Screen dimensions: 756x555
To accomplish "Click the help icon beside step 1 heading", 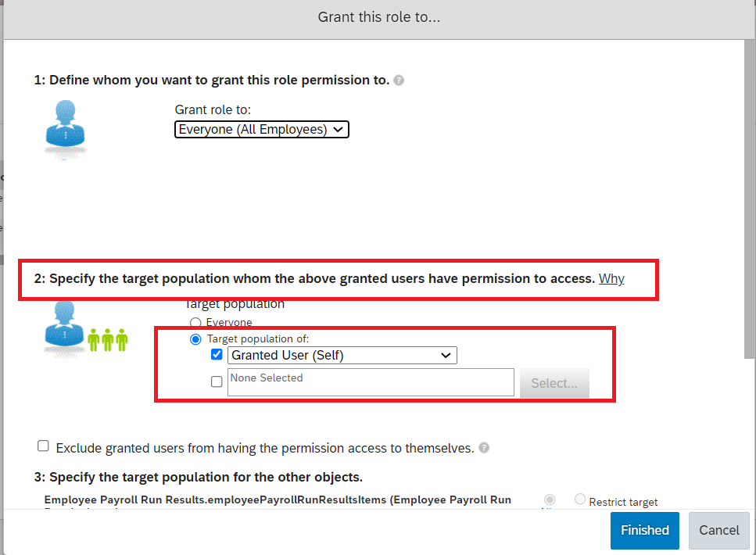I will (x=399, y=81).
